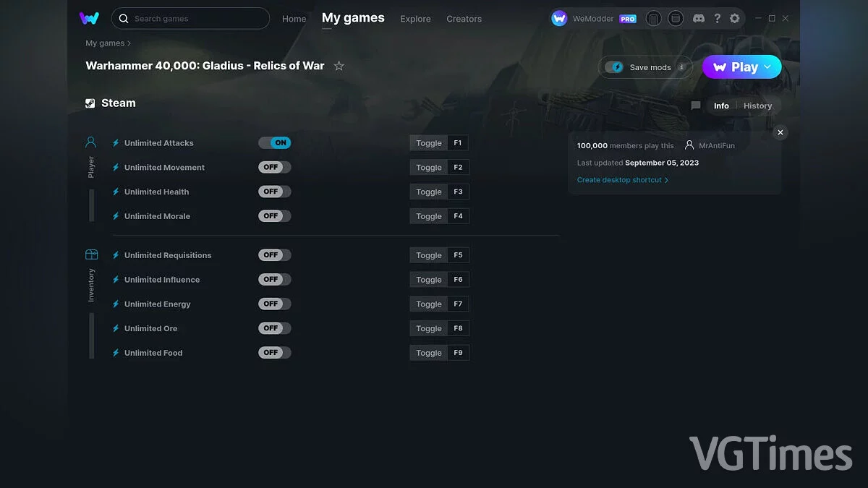This screenshot has height=488, width=868.
Task: Enable the Unlimited Movement switch
Action: [x=275, y=167]
